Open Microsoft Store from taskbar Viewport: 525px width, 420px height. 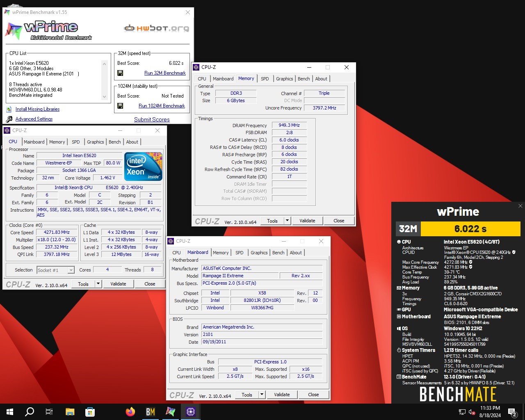pyautogui.click(x=90, y=411)
